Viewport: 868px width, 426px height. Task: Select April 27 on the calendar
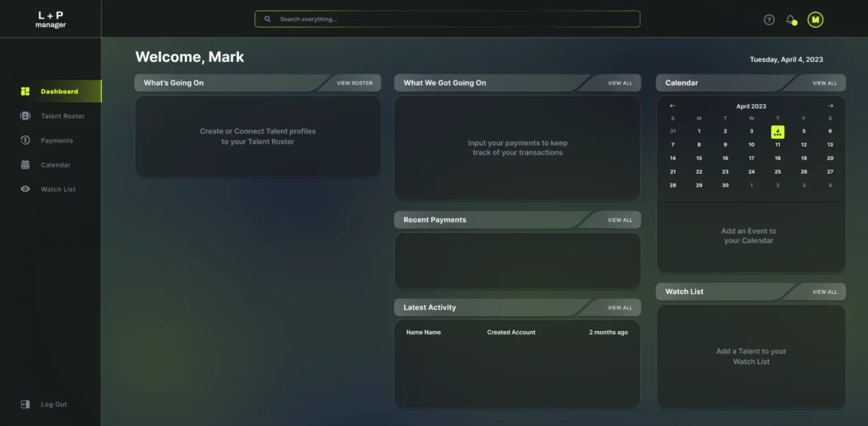[830, 172]
